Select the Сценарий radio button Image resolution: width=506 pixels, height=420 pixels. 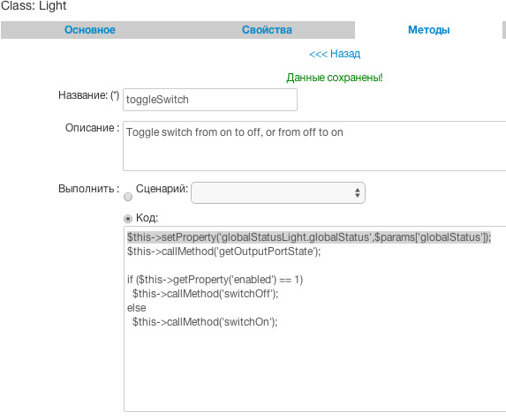[128, 197]
